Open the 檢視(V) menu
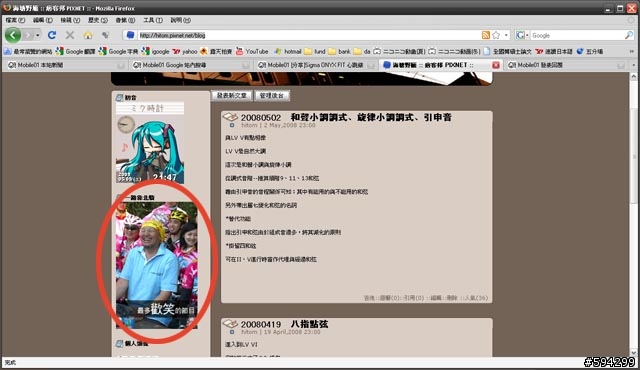Screen dimensions: 640x370 pos(70,20)
